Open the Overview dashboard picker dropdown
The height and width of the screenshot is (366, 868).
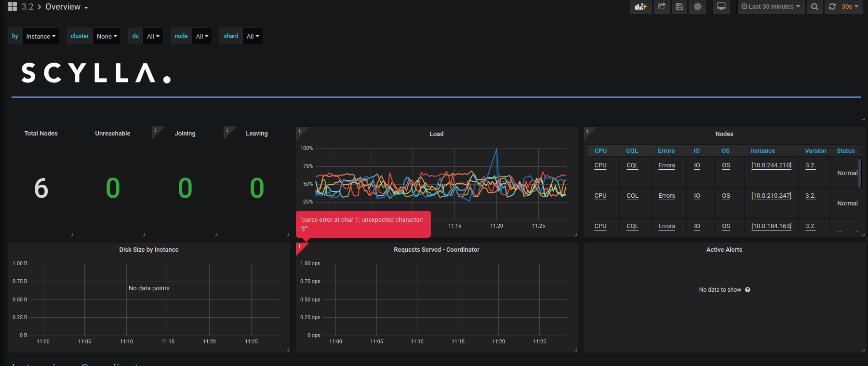tap(67, 7)
